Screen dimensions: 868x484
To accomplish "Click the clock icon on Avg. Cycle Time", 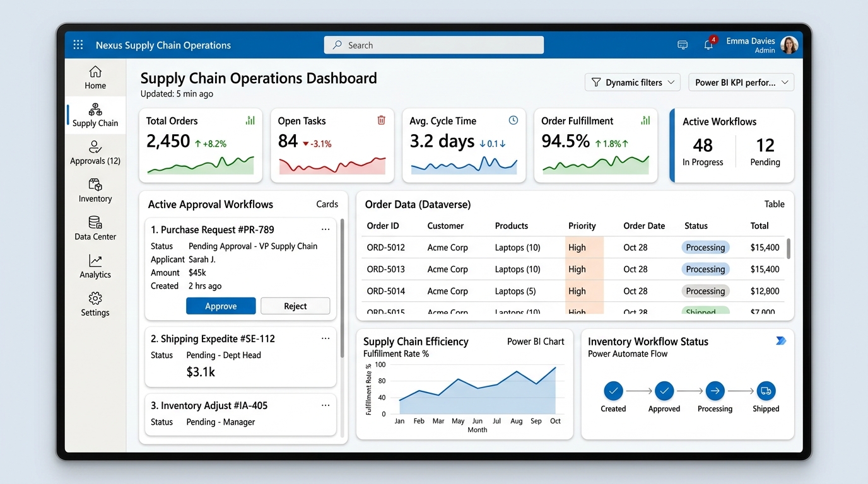I will [513, 120].
